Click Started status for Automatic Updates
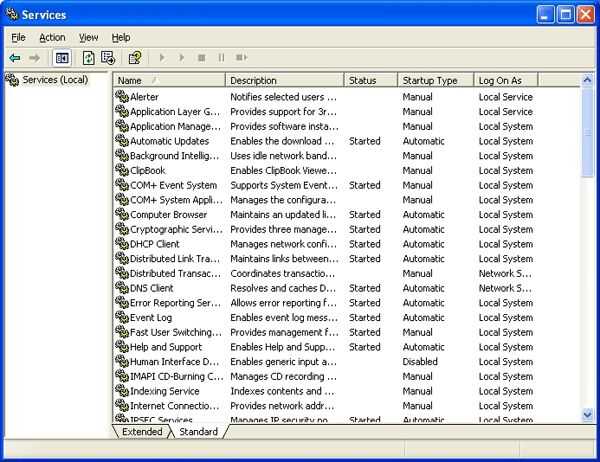Viewport: 600px width, 462px height. click(x=365, y=141)
